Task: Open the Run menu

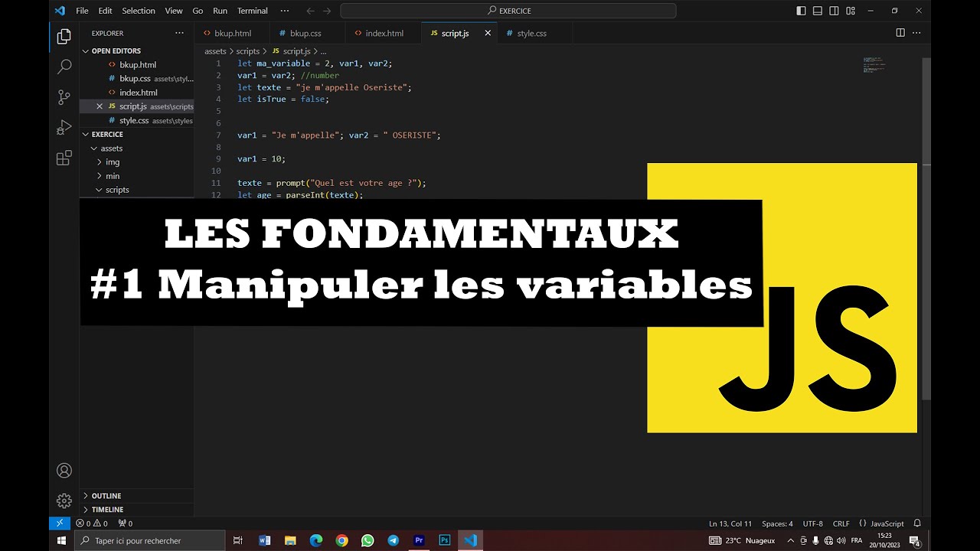Action: point(220,11)
